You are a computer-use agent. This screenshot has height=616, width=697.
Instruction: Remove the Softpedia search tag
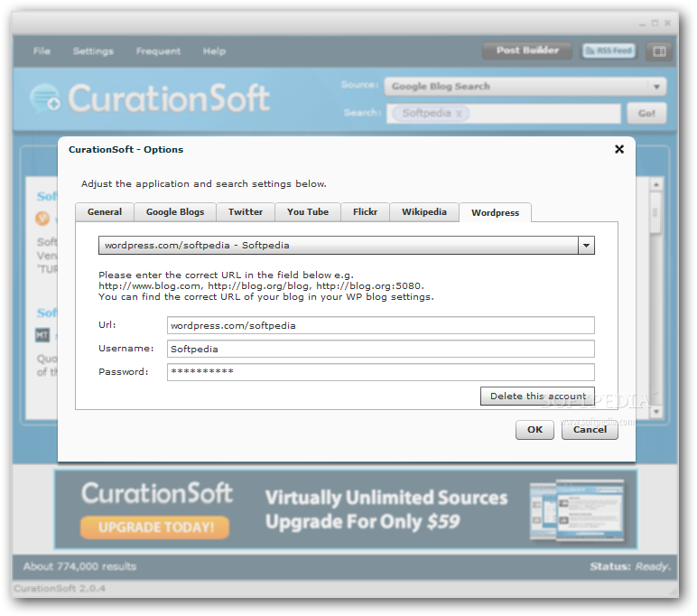[x=459, y=114]
